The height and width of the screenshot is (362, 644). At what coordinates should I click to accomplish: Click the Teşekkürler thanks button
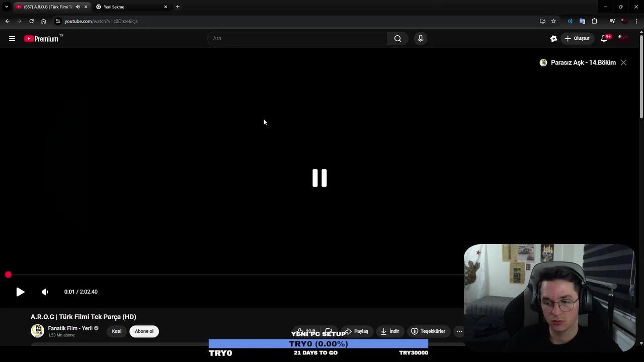tap(428, 331)
